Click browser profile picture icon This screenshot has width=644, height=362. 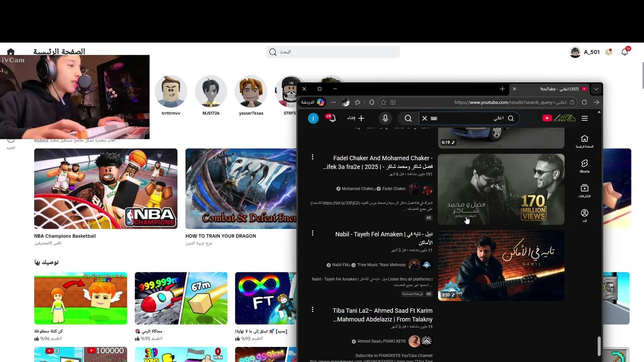(x=346, y=102)
